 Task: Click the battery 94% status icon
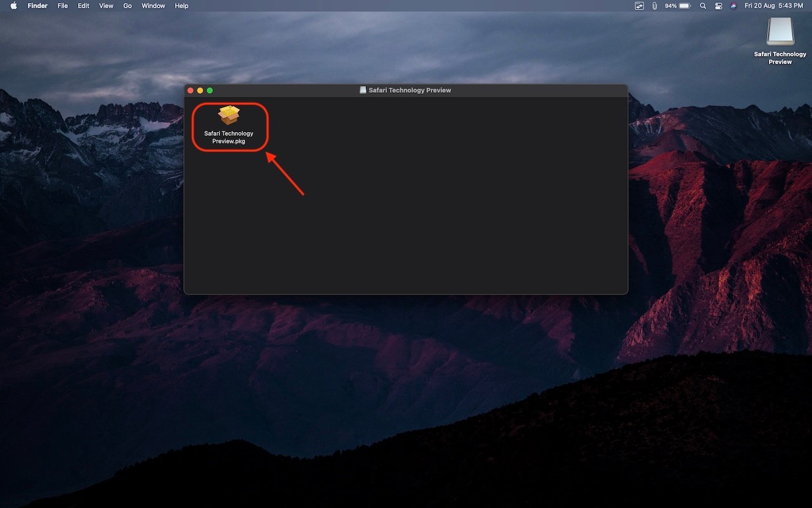pos(678,6)
